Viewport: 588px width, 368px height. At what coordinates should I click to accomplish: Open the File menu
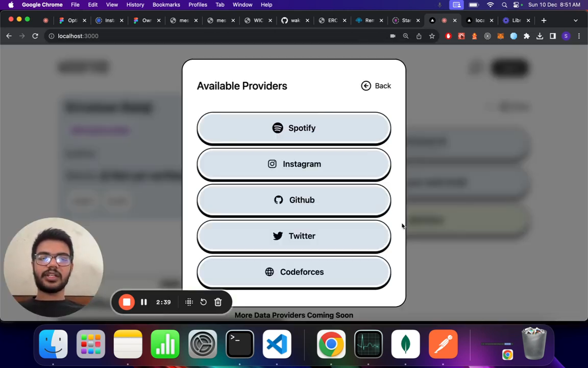click(x=75, y=5)
